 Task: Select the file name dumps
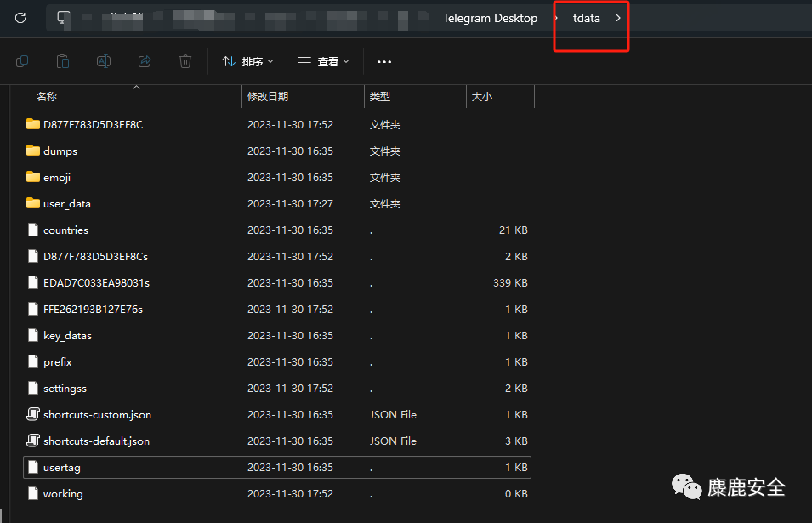60,151
